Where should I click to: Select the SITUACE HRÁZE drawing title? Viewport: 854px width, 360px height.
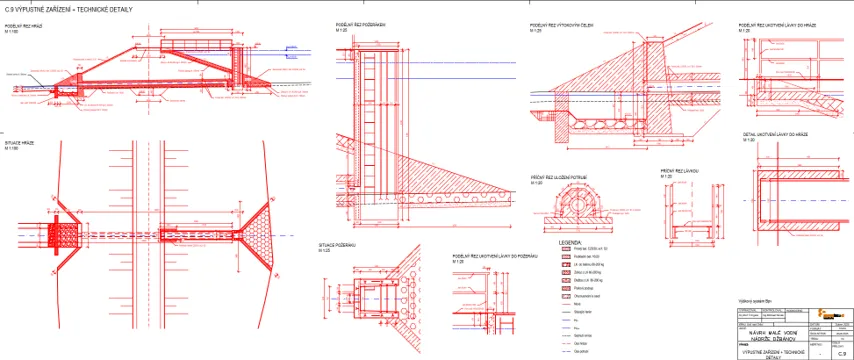pos(20,143)
